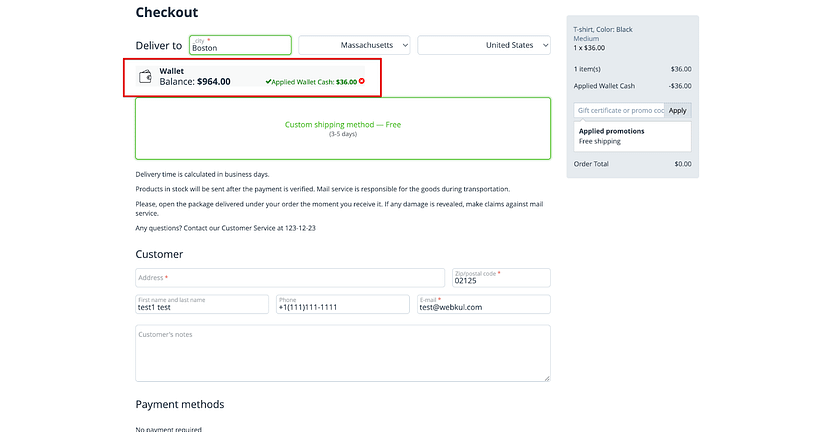
Task: Select the First name and last name field
Action: point(202,305)
